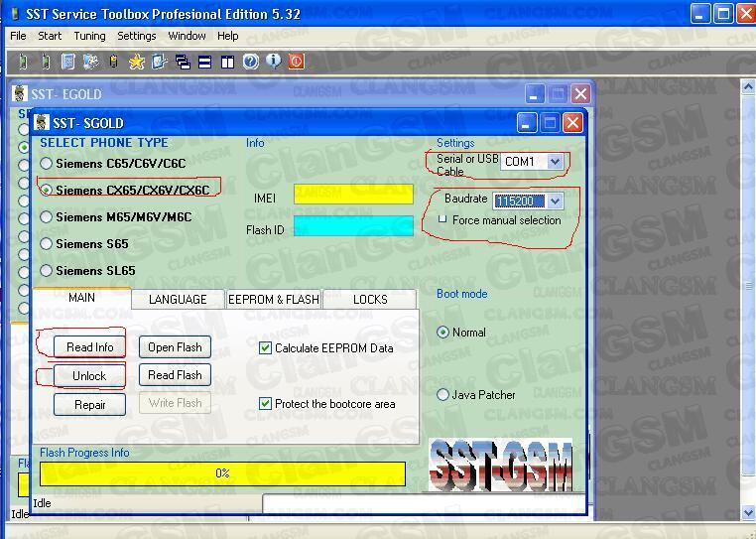Open the blue notepad toolbar icon
The width and height of the screenshot is (756, 539).
(x=68, y=62)
